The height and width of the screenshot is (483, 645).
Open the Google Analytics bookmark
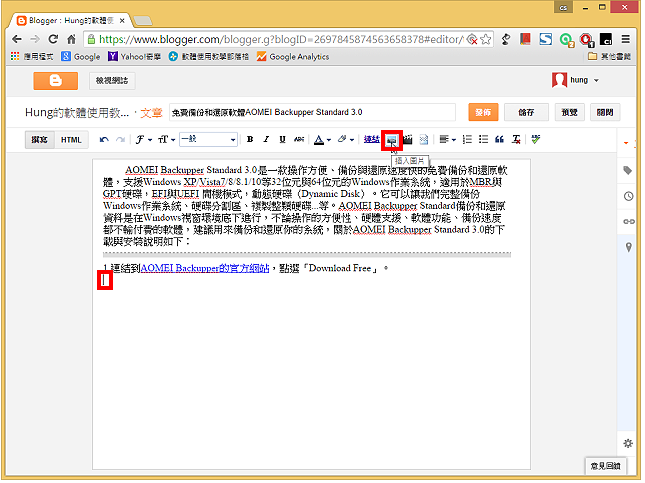point(293,57)
